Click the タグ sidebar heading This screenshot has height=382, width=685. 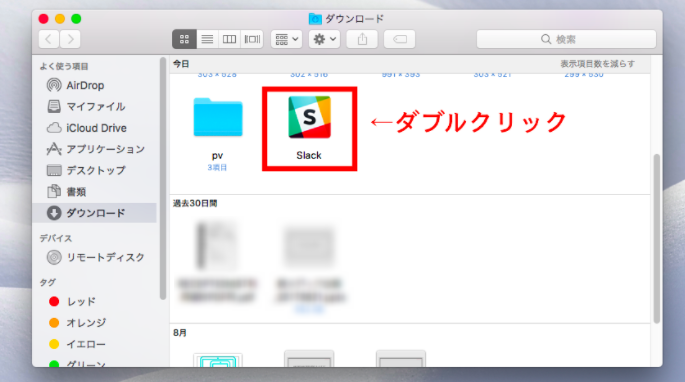[x=48, y=282]
